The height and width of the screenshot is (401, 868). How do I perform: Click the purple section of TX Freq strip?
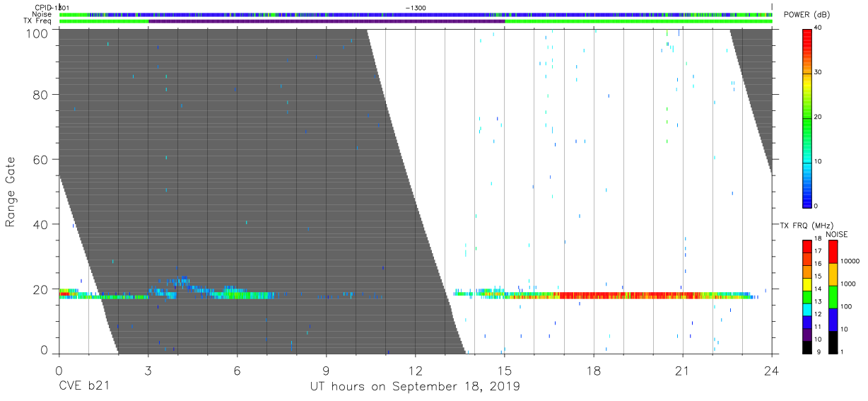pos(327,21)
